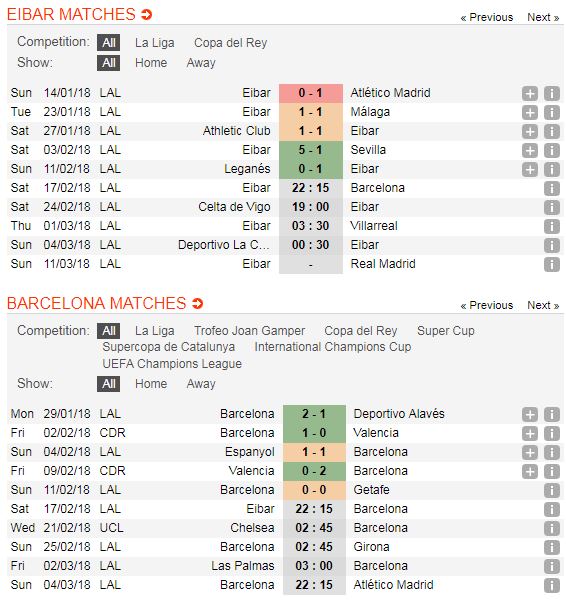Viewport: 566px width, 603px height.
Task: Filter Eibar matches by Copa del Rey
Action: pos(230,43)
